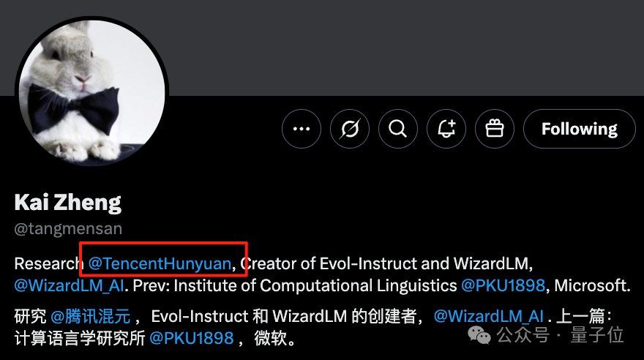Viewport: 644px width, 360px height.
Task: Click the 计算语言学研究所 bio text
Action: click(80, 338)
